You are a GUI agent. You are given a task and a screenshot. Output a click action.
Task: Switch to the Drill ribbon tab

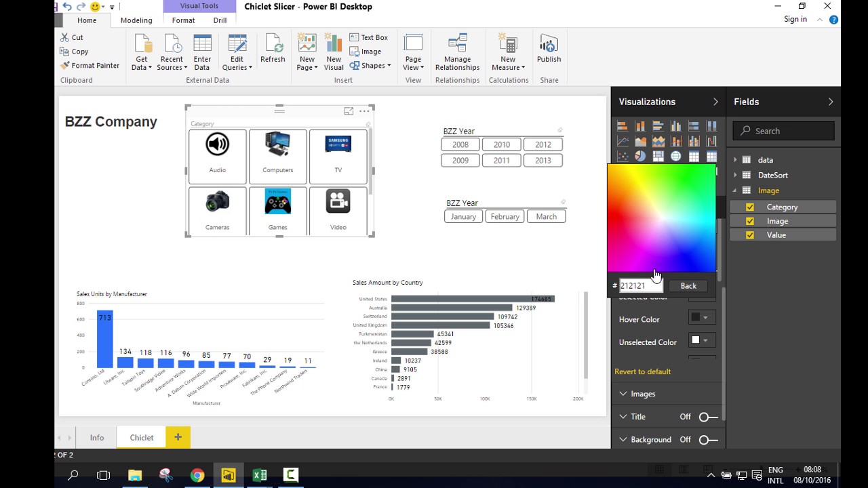220,20
